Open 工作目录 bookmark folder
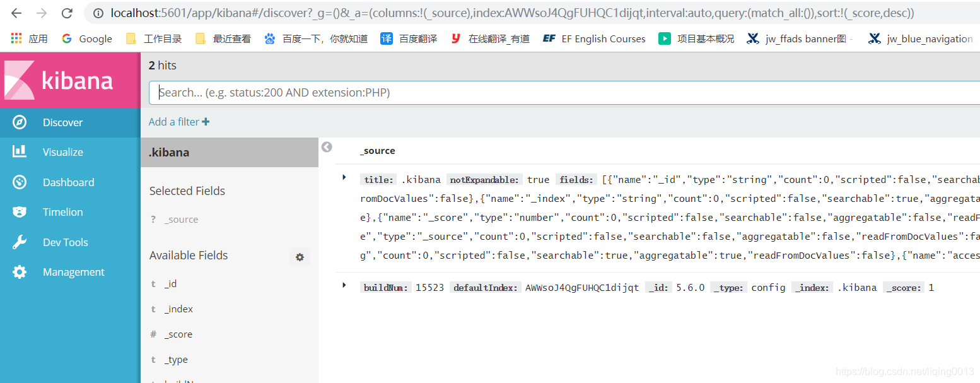 pyautogui.click(x=154, y=38)
